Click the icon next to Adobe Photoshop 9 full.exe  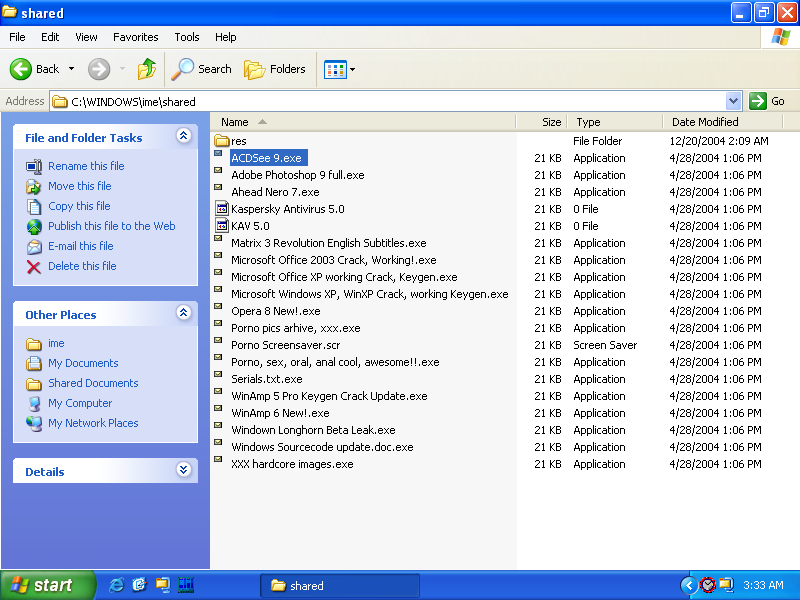point(218,171)
